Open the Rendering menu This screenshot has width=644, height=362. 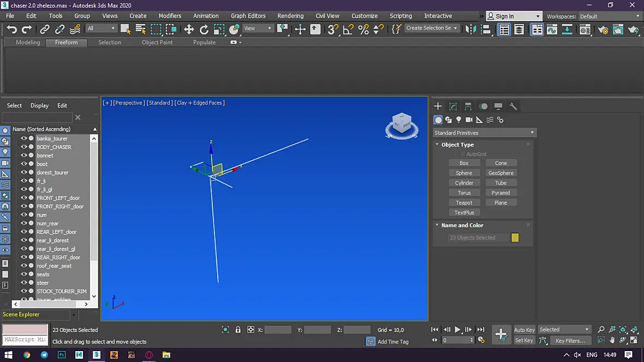[x=290, y=16]
